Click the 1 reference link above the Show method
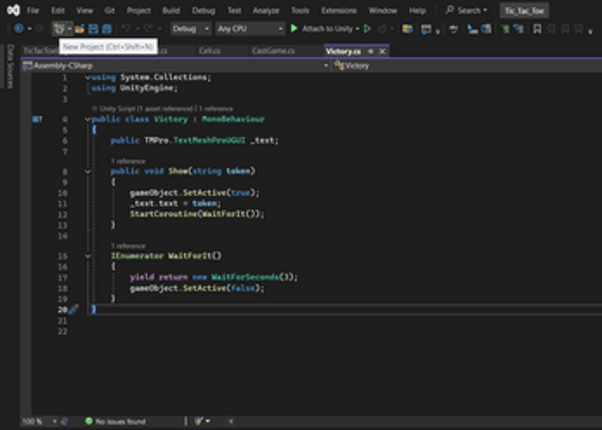602x430 pixels. (128, 161)
